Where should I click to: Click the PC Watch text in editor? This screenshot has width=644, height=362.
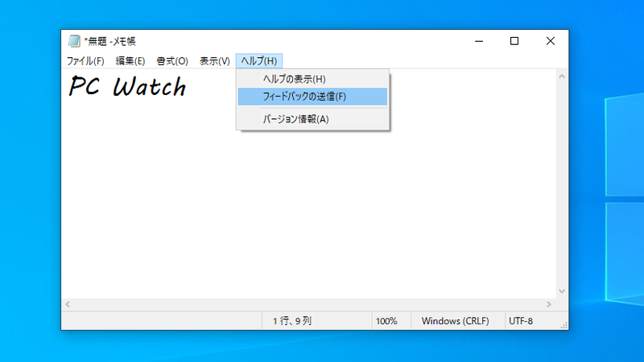click(127, 87)
